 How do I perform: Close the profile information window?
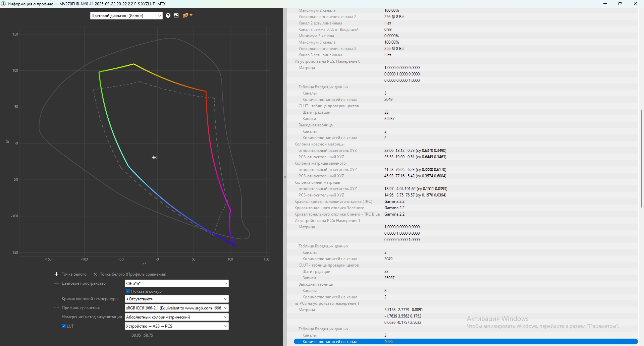coord(635,4)
